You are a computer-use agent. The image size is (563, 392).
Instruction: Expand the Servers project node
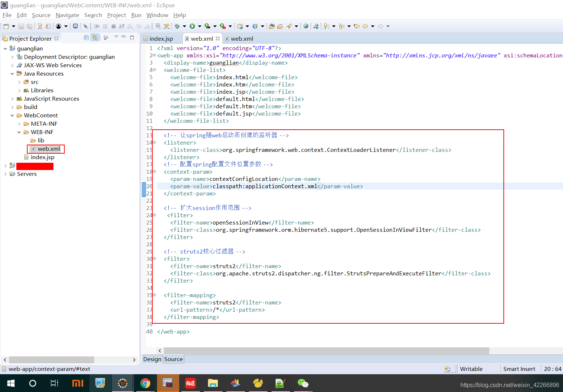(x=5, y=174)
